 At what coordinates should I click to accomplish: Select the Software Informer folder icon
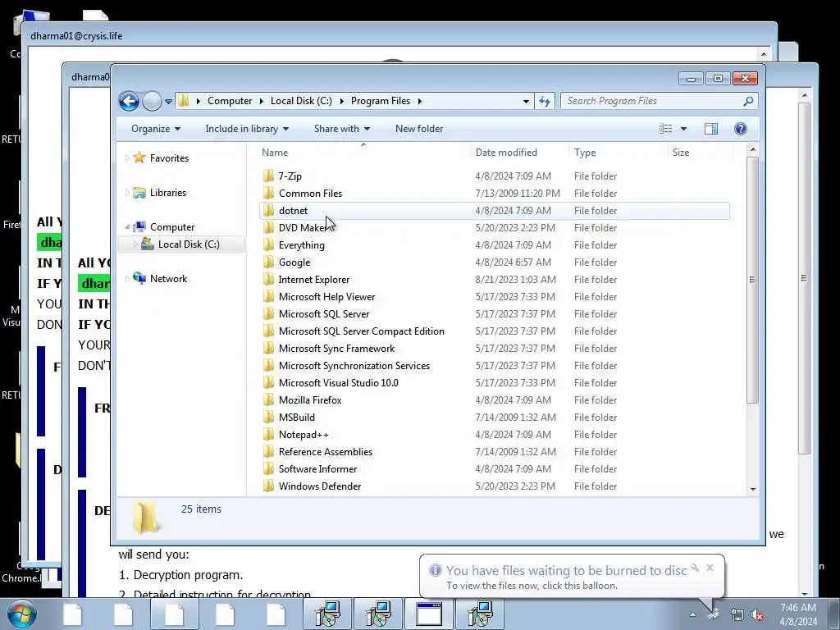(268, 468)
